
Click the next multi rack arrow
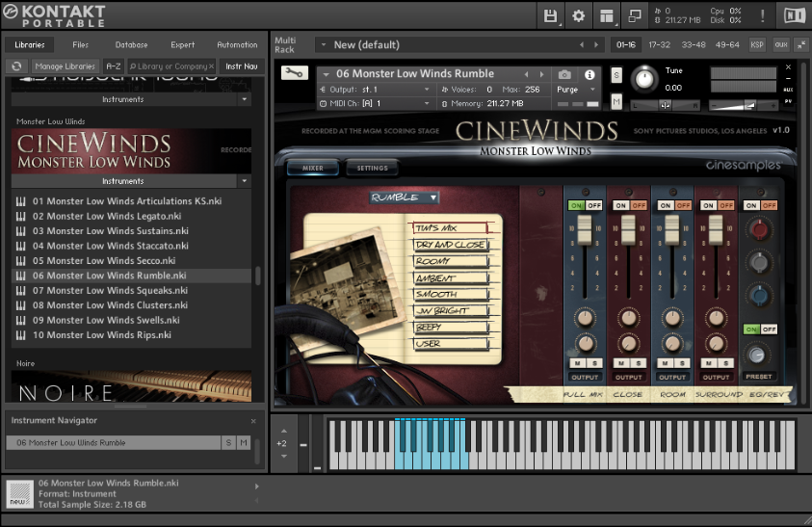[x=596, y=45]
